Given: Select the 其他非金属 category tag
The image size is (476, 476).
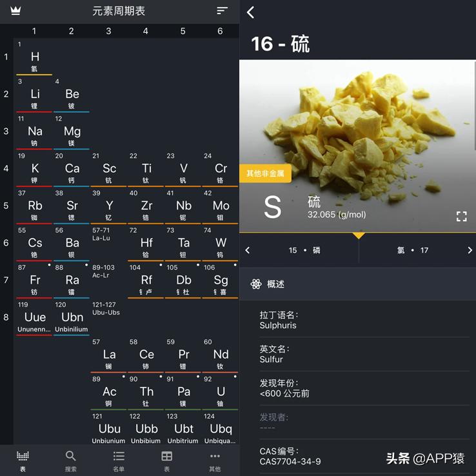Looking at the screenshot, I should 265,174.
